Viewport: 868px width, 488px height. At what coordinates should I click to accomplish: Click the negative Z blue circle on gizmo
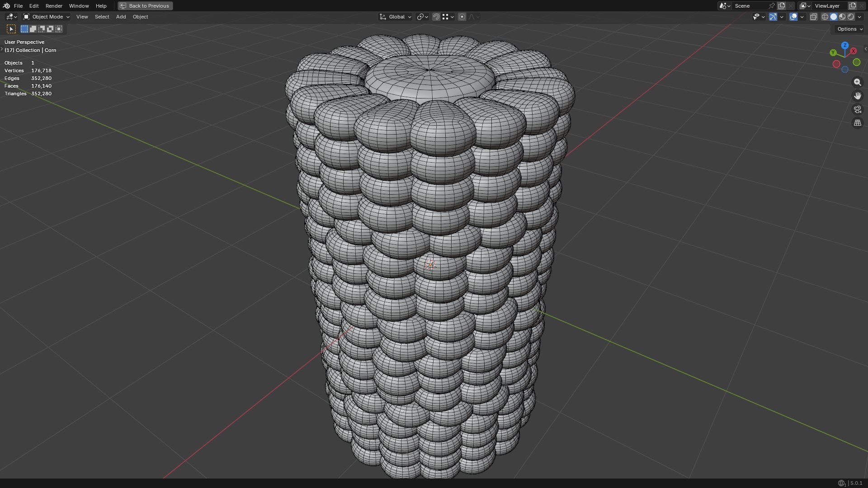844,70
